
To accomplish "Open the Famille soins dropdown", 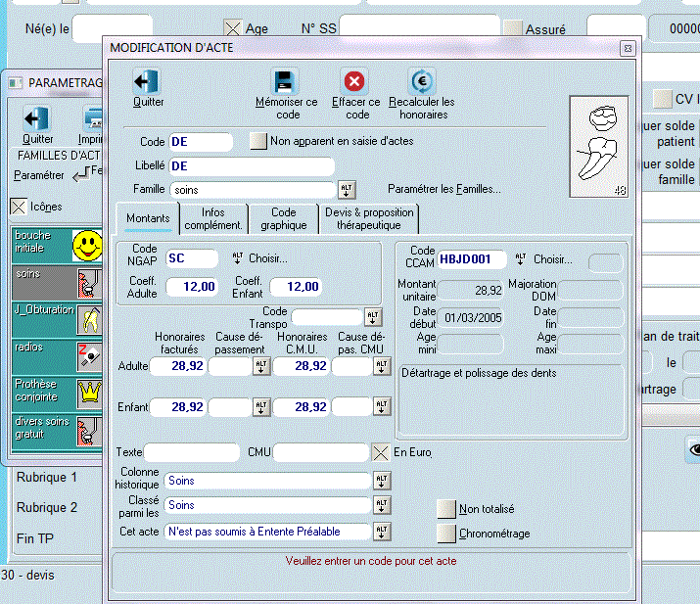I will click(347, 189).
